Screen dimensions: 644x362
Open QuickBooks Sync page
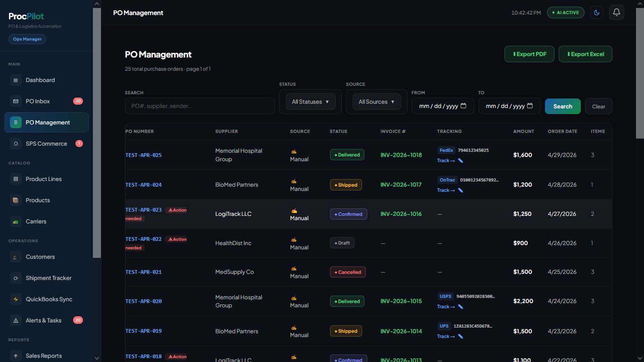46,299
